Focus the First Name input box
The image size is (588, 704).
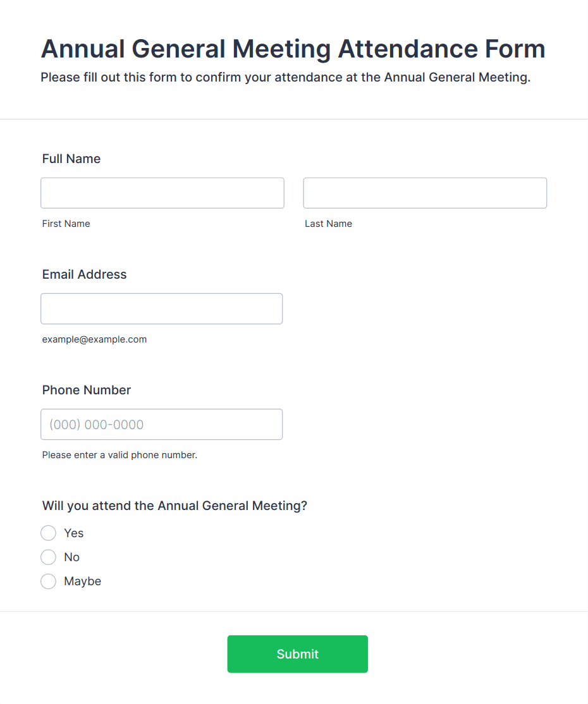(162, 193)
